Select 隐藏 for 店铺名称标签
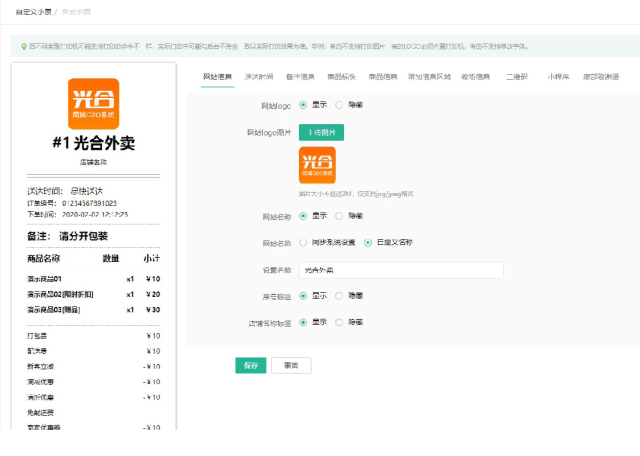This screenshot has height=456, width=640. 339,323
